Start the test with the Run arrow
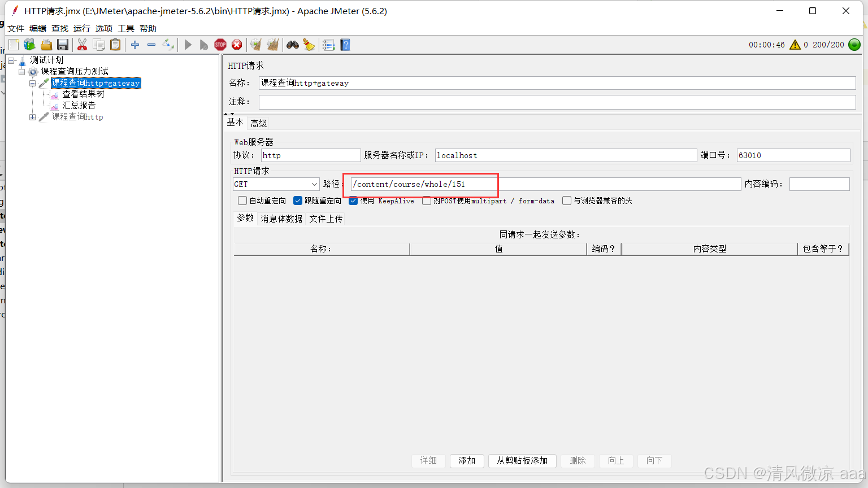This screenshot has width=868, height=488. tap(188, 45)
